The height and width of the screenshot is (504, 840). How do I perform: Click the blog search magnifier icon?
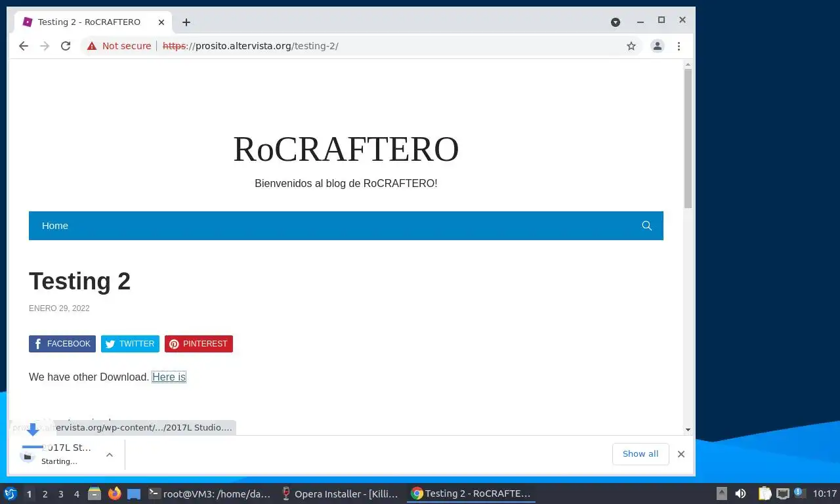[646, 226]
